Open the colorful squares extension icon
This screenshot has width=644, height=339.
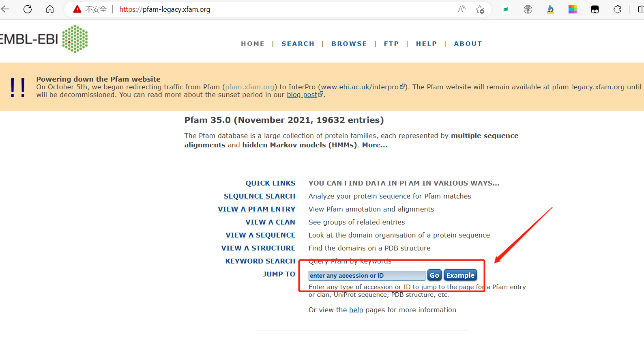(x=573, y=9)
